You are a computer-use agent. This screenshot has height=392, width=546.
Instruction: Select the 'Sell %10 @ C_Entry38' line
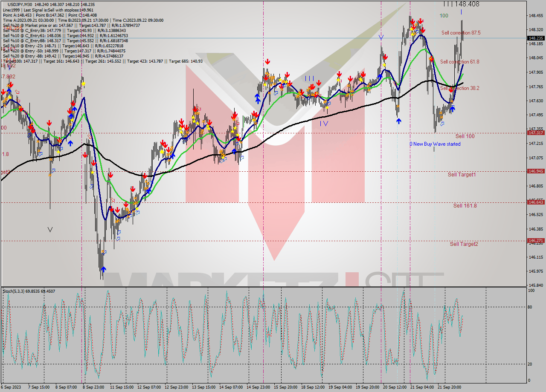[x=64, y=30]
